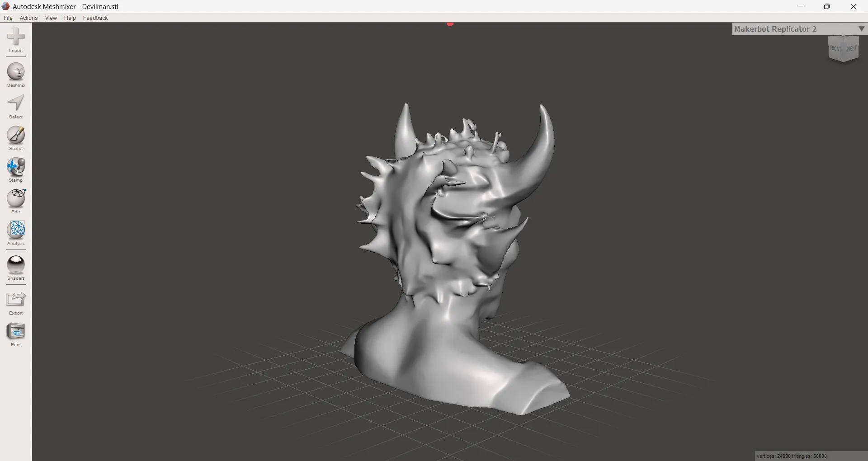Open the View menu
868x461 pixels.
[51, 18]
